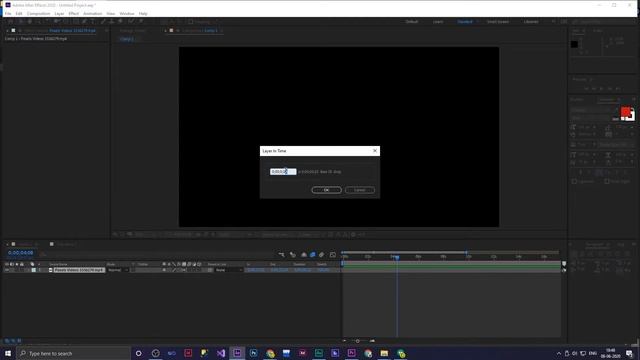Toggle the Motion Blur enable icon in timeline
This screenshot has width=640, height=360.
tap(322, 255)
